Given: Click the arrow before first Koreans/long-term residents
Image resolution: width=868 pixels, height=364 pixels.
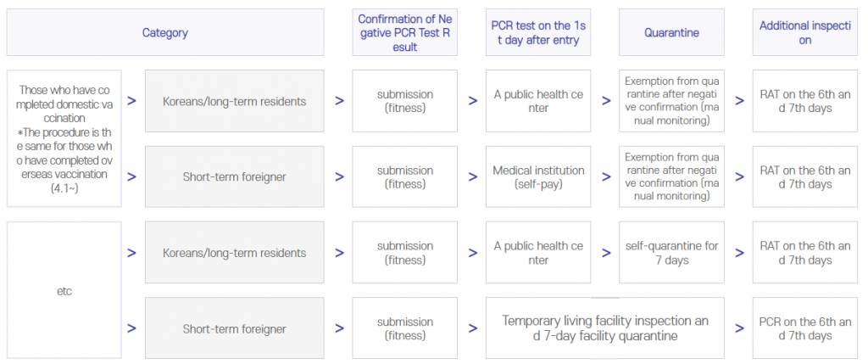Looking at the screenshot, I should point(131,101).
